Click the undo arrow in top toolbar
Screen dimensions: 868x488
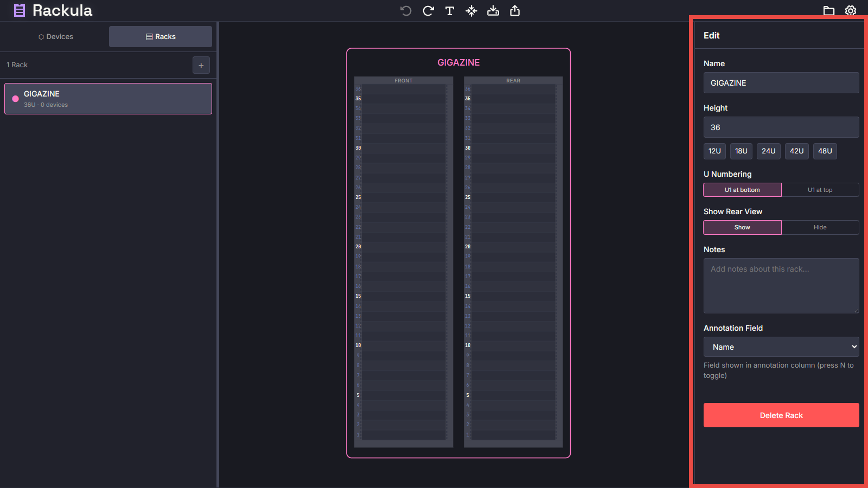tap(406, 11)
